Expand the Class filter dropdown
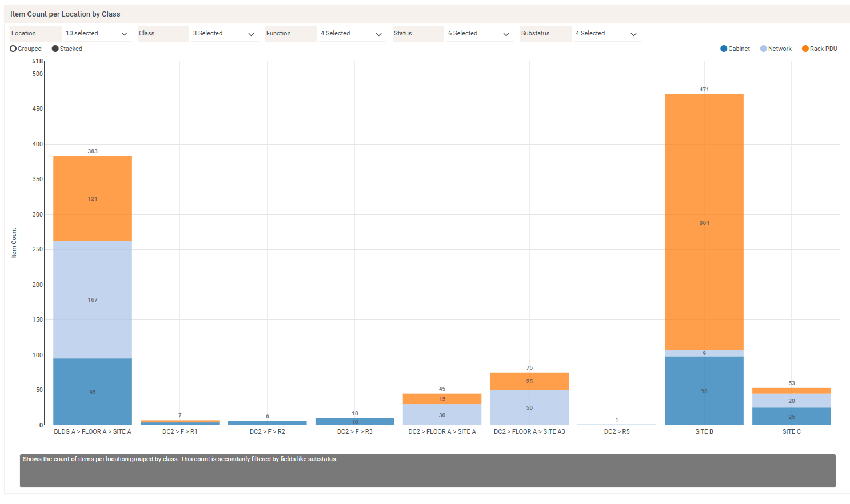 [x=223, y=34]
